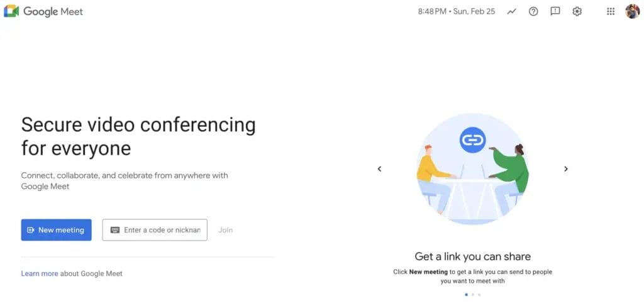
Task: Advance to the next carousel slide
Action: (566, 168)
